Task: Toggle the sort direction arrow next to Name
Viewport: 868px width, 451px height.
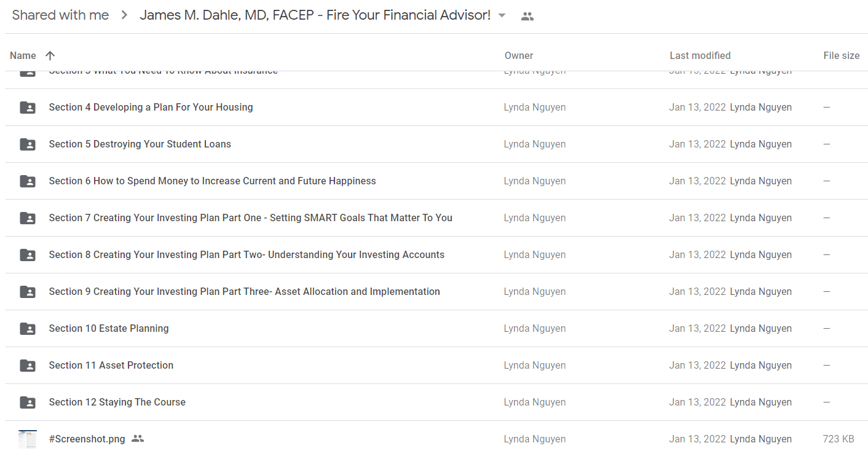Action: click(50, 55)
